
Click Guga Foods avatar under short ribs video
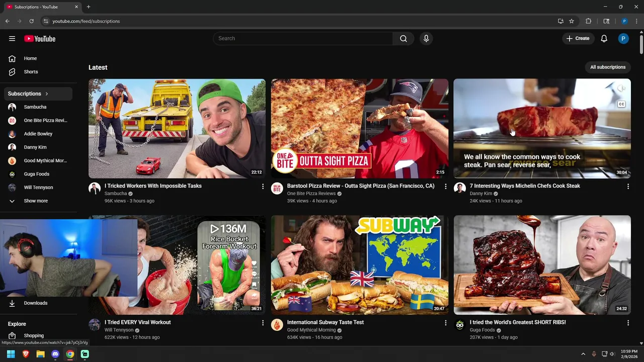coord(460,325)
